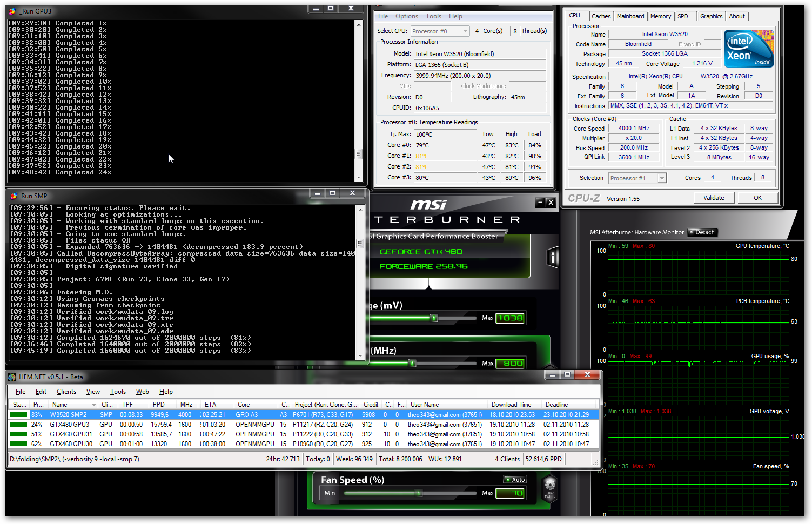Select the W3520 SMP2 client name
The width and height of the screenshot is (812, 524).
pos(68,415)
